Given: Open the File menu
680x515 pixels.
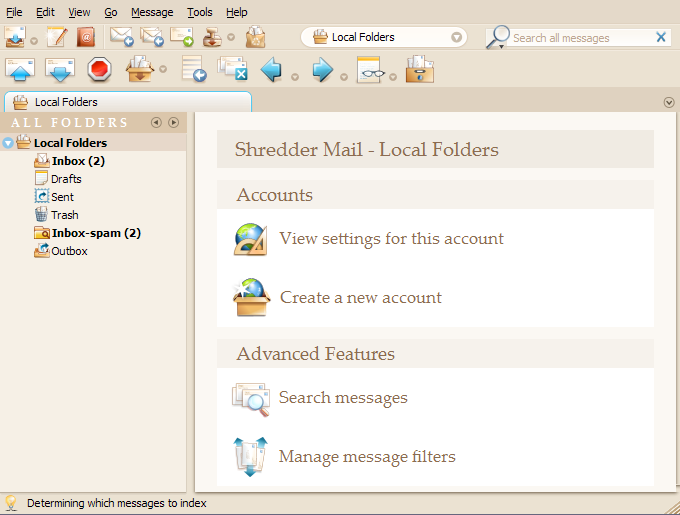Looking at the screenshot, I should coord(14,12).
